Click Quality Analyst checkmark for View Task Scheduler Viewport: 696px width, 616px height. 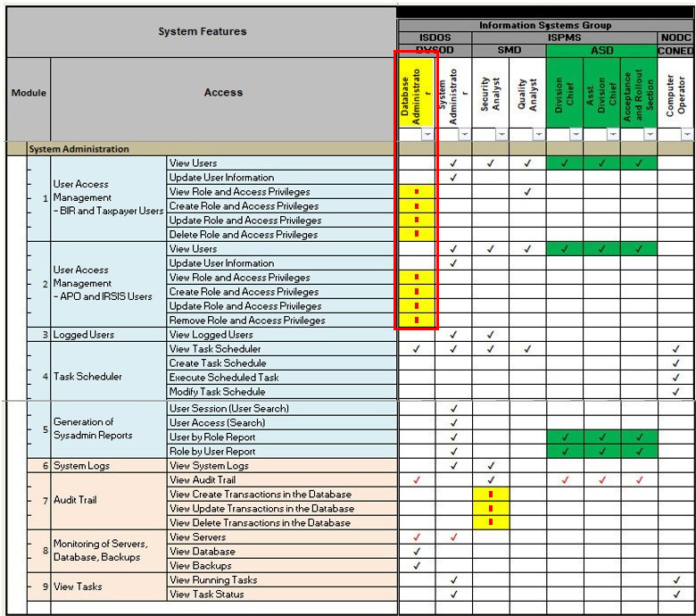tap(527, 349)
